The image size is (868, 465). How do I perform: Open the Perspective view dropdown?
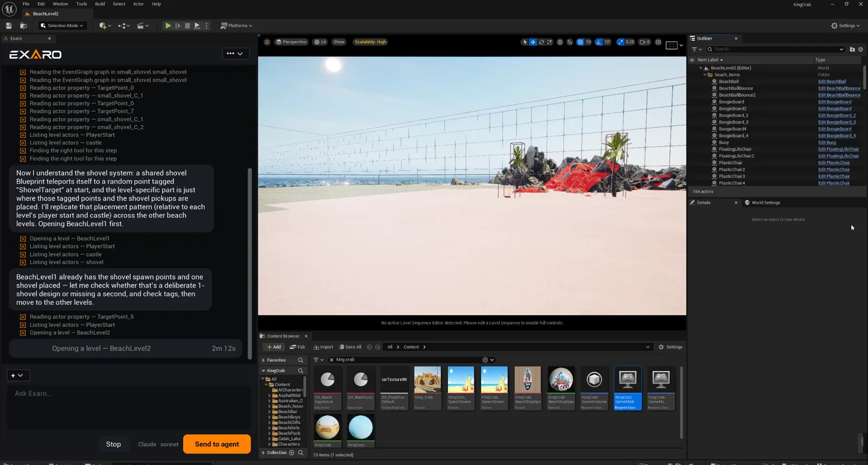click(291, 42)
